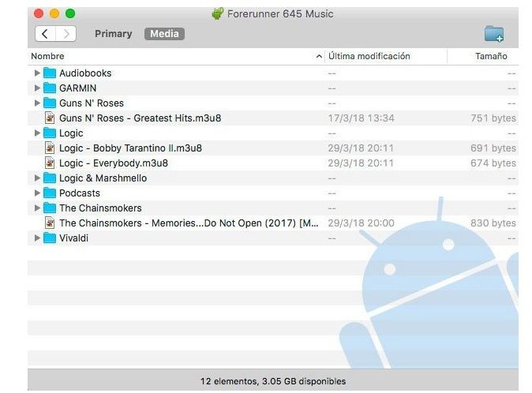Create a new folder with toolbar icon
The width and height of the screenshot is (532, 393).
pos(494,34)
